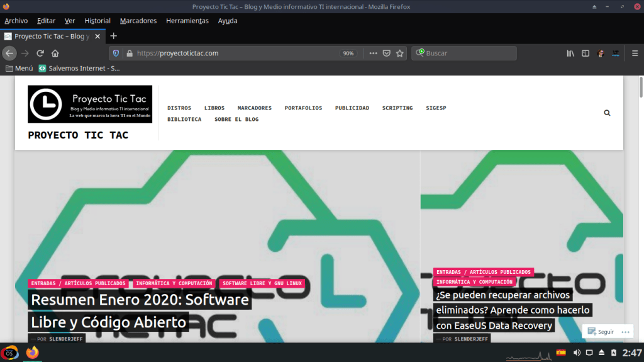Reset the 90% zoom level indicator
The image size is (644, 362).
(348, 54)
